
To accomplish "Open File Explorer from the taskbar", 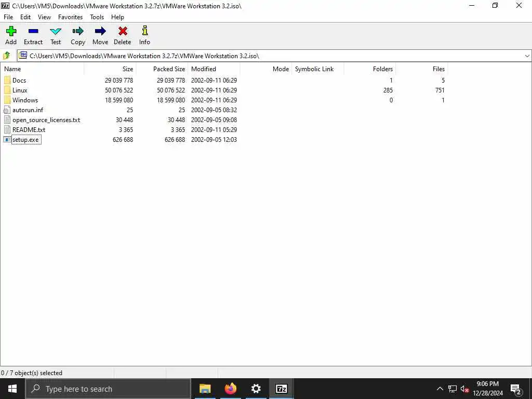I will [x=205, y=389].
